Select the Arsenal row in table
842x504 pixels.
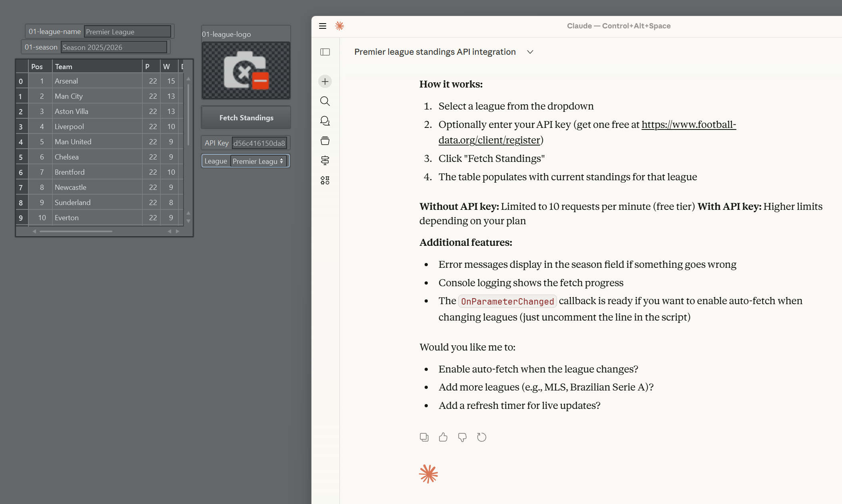(97, 81)
